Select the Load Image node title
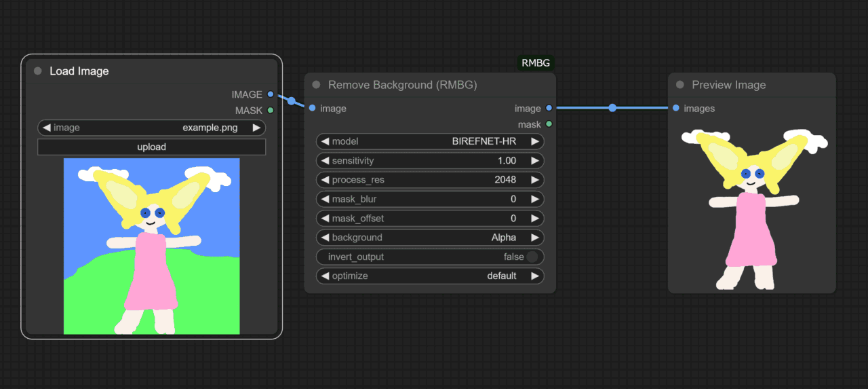This screenshot has width=868, height=389. pos(79,71)
